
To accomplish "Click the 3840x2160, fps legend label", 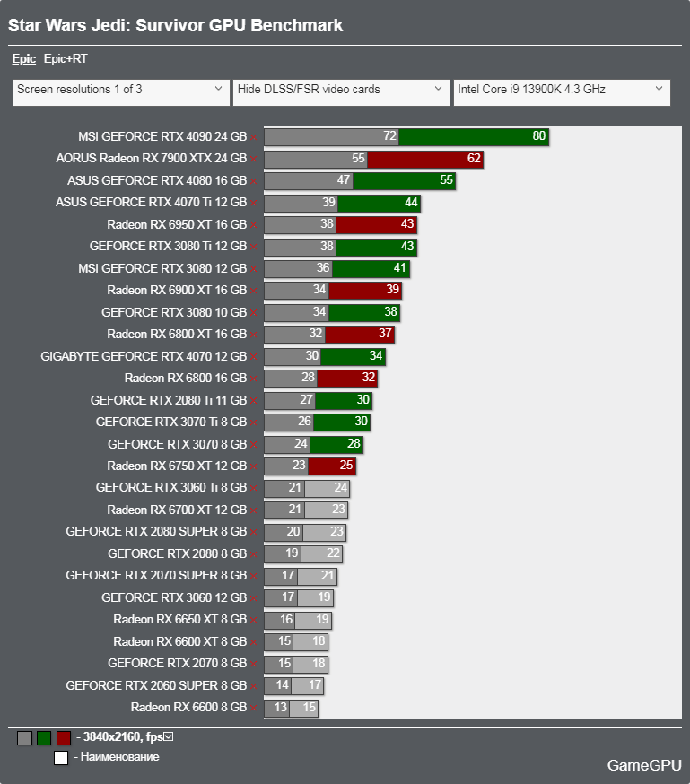I will tap(123, 737).
